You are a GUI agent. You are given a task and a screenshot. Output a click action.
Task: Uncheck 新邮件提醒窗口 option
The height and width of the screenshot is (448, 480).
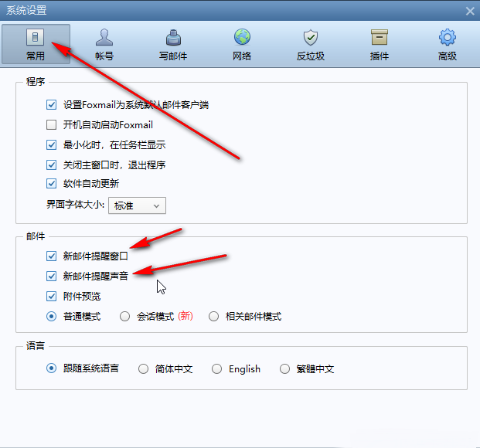tap(52, 256)
